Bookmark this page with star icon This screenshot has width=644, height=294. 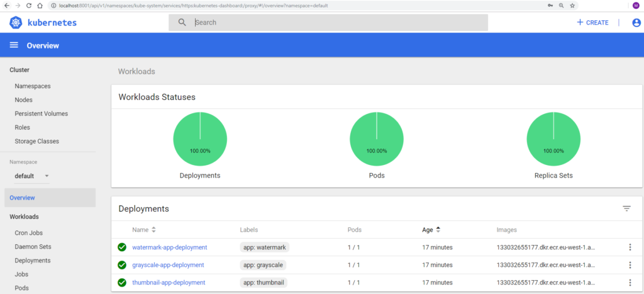point(572,6)
